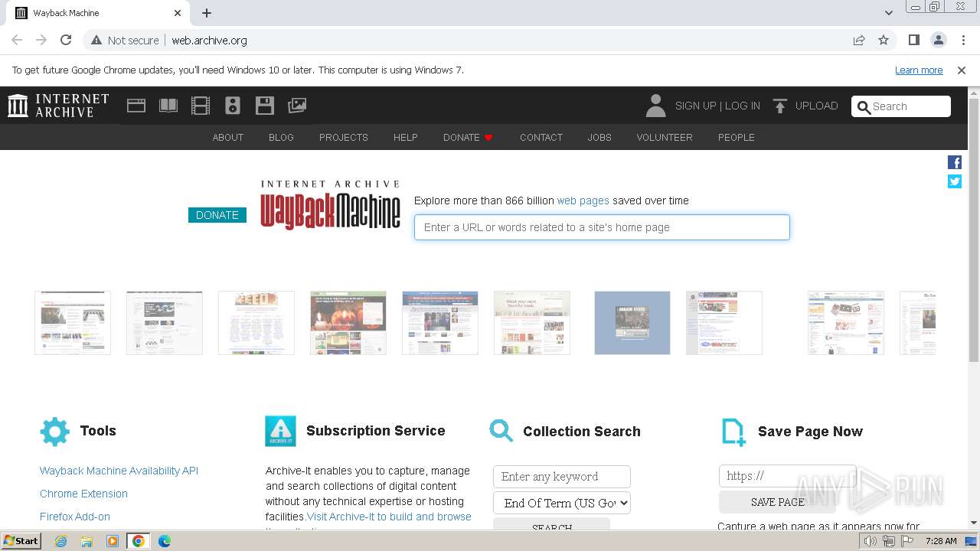Dismiss the Chrome update notification bar
This screenshot has width=980, height=551.
(962, 70)
